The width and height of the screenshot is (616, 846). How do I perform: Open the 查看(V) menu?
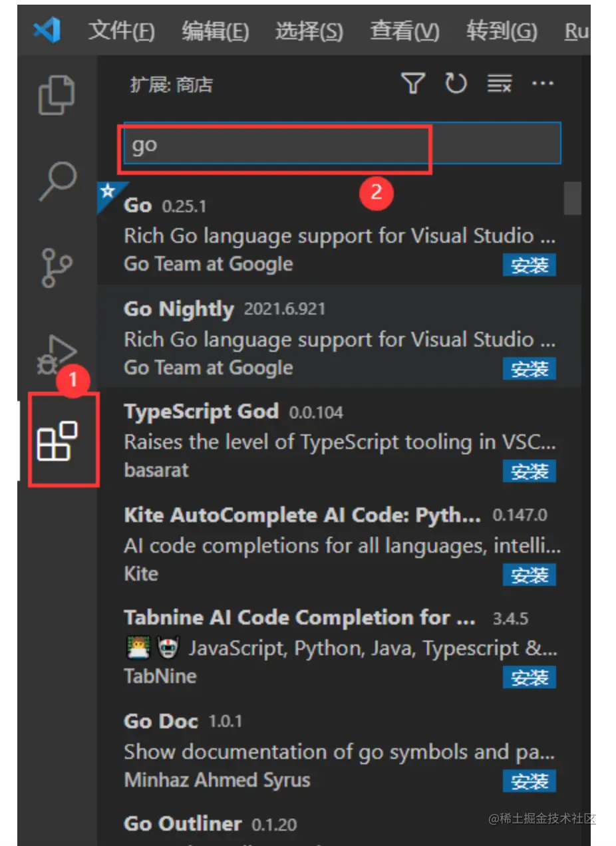[x=404, y=31]
